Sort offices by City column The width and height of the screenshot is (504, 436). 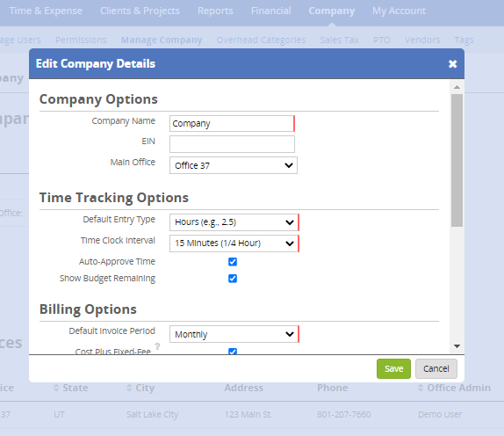pyautogui.click(x=140, y=388)
